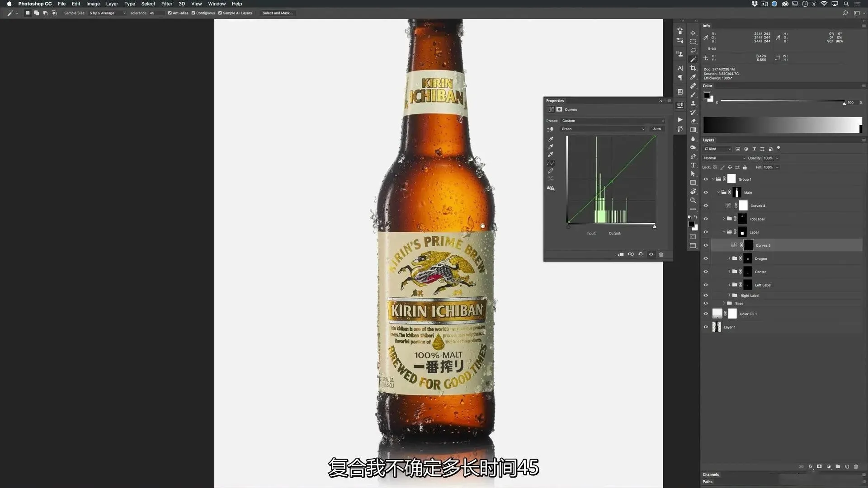Viewport: 868px width, 488px height.
Task: Switch to the Channels tab
Action: tap(711, 474)
